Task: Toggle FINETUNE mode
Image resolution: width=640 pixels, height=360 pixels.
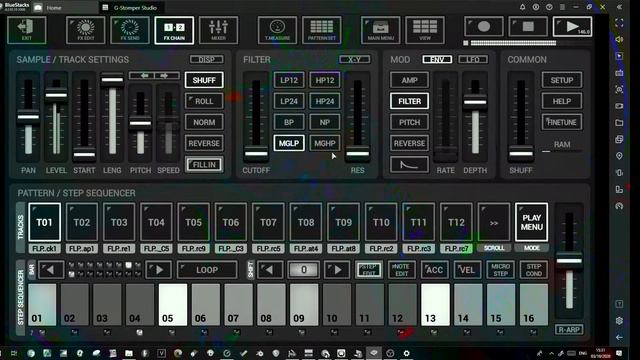Action: (562, 122)
